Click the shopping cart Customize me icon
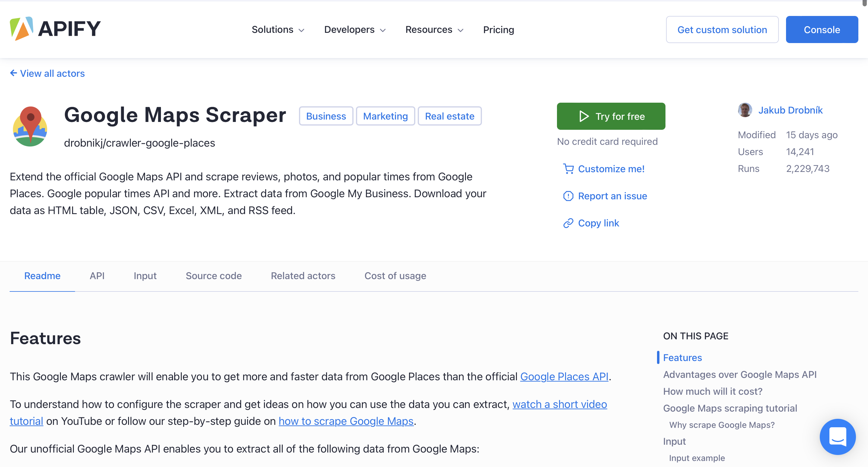Viewport: 868px width, 467px height. tap(568, 169)
